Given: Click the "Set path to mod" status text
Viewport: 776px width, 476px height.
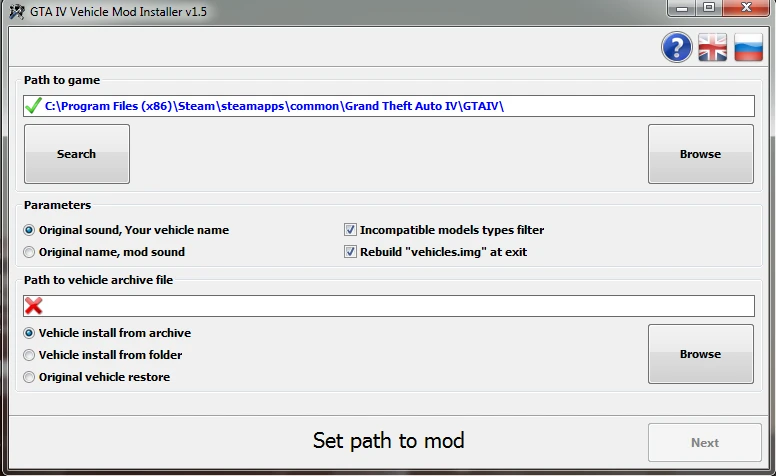Looking at the screenshot, I should click(x=388, y=440).
